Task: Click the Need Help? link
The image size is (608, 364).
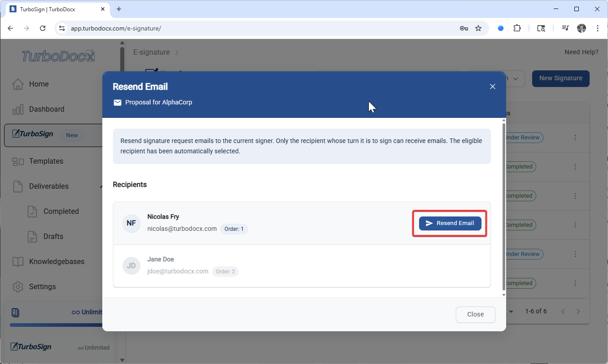Action: [x=582, y=52]
